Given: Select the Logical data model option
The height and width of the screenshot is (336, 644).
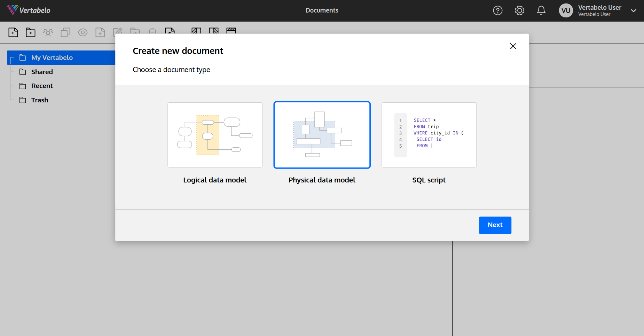Looking at the screenshot, I should click(215, 135).
